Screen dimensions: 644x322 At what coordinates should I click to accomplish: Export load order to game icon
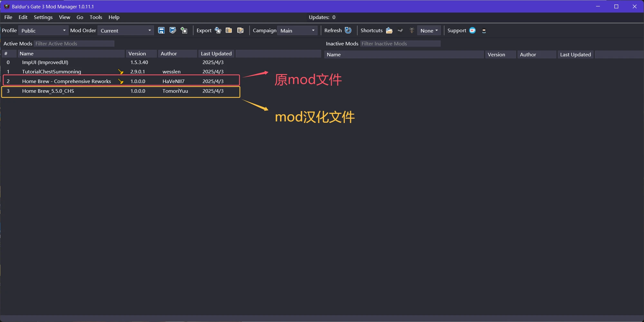[218, 31]
